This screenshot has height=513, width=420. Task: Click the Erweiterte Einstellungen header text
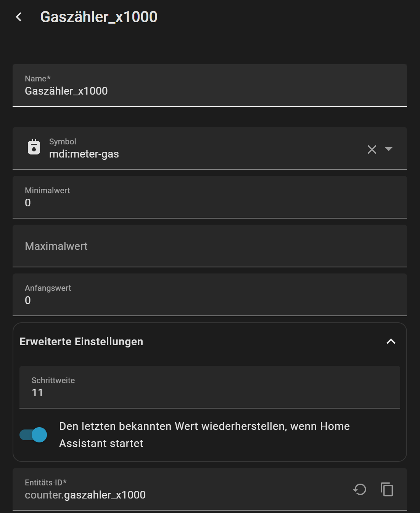(x=81, y=341)
